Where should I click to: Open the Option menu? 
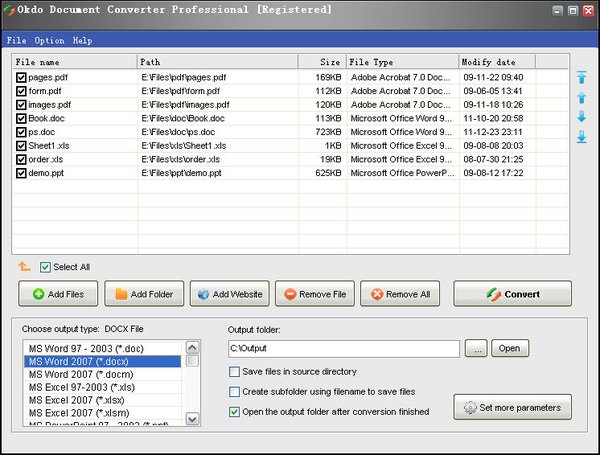(49, 41)
